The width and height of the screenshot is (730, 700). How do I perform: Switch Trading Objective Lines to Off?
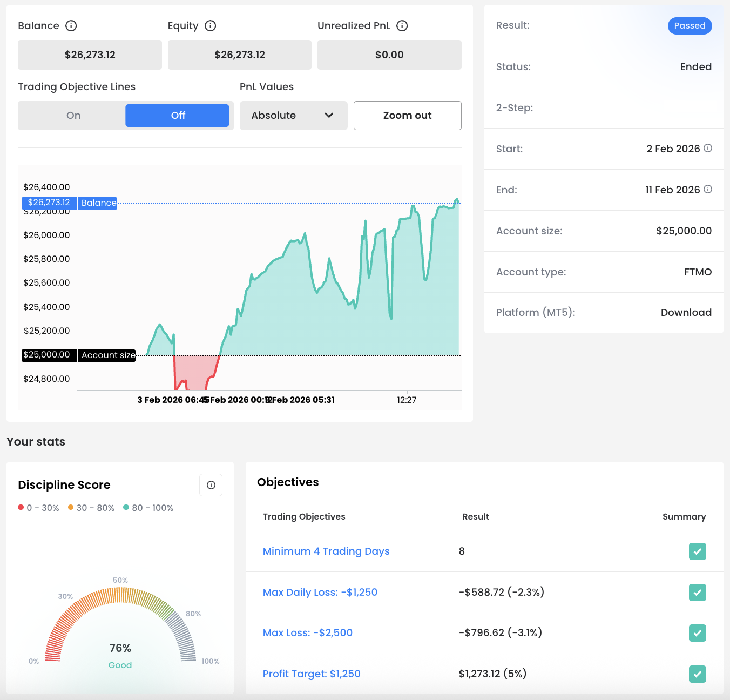(x=178, y=116)
